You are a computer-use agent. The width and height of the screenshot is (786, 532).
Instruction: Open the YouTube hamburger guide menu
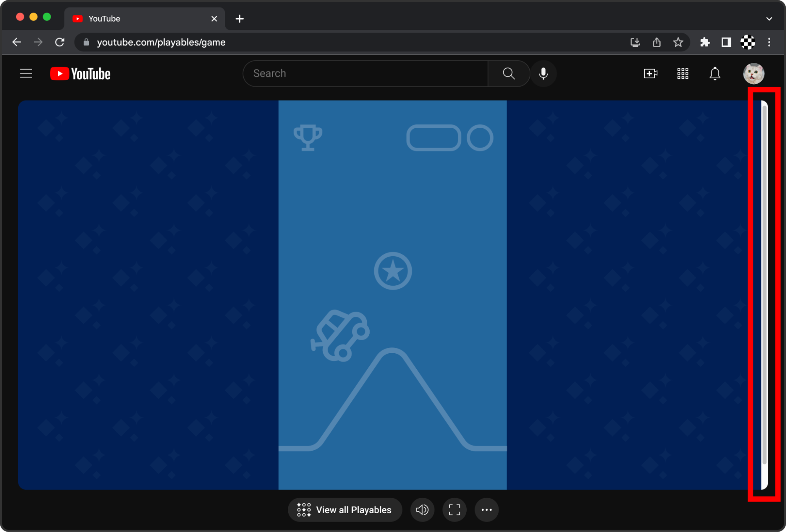[26, 73]
